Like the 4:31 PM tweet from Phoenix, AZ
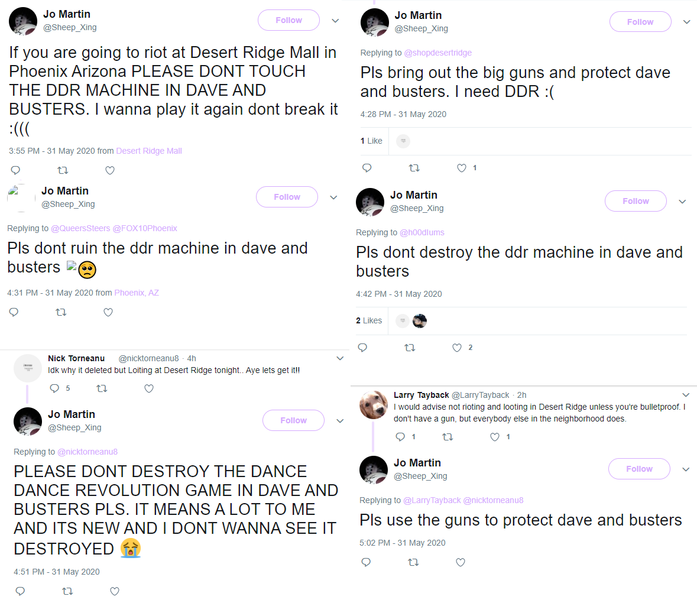 108,312
